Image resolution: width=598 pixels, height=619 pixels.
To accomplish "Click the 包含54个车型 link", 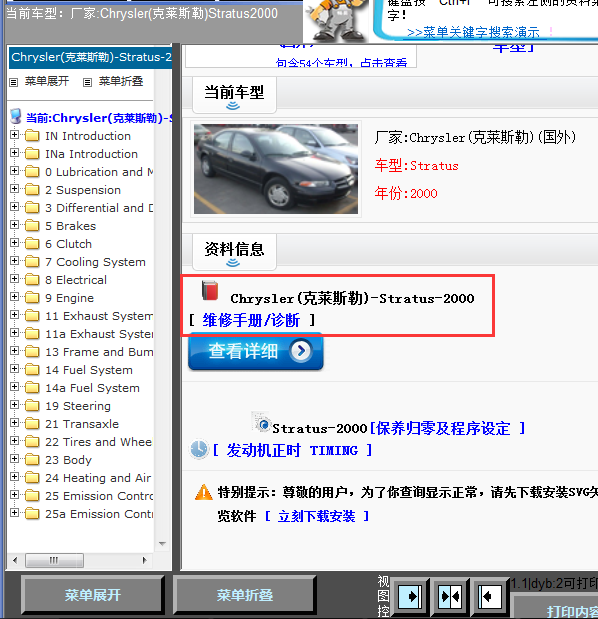I will tap(341, 62).
